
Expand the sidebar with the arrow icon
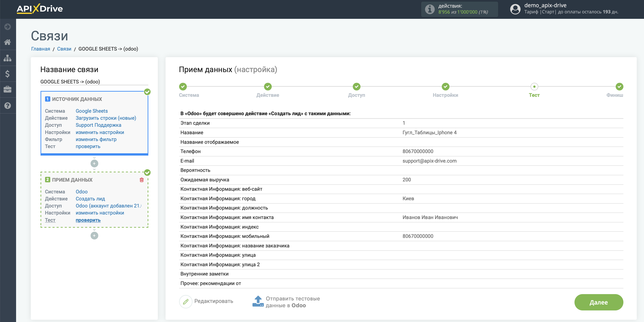point(7,27)
